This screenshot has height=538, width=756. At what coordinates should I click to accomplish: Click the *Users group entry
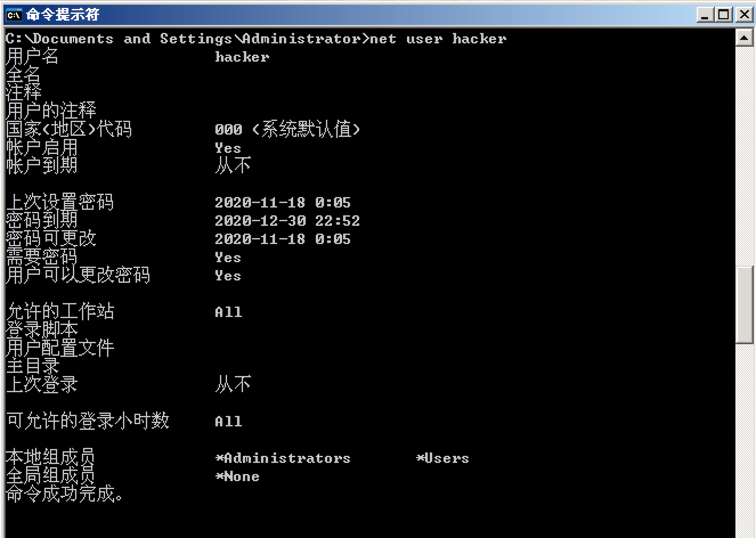(x=443, y=458)
